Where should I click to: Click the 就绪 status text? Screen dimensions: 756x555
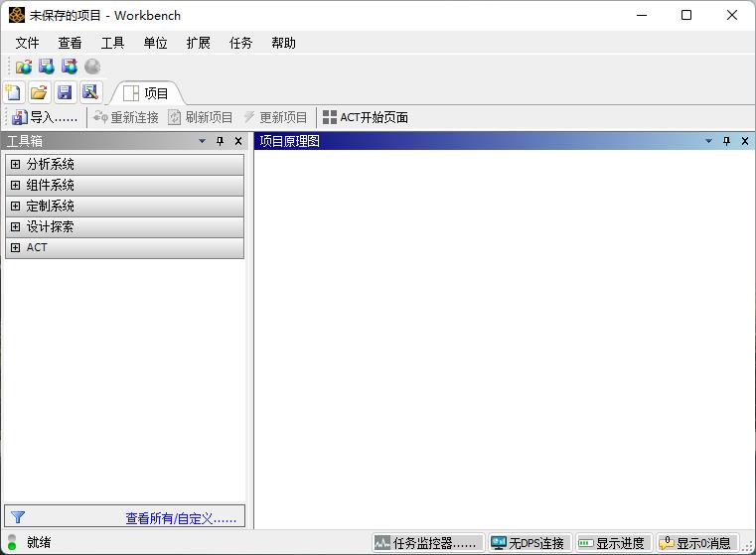click(x=39, y=542)
